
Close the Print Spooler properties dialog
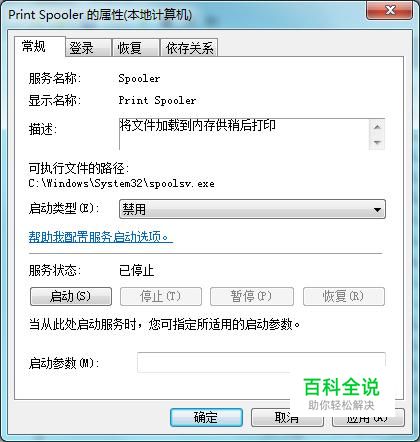pos(389,10)
